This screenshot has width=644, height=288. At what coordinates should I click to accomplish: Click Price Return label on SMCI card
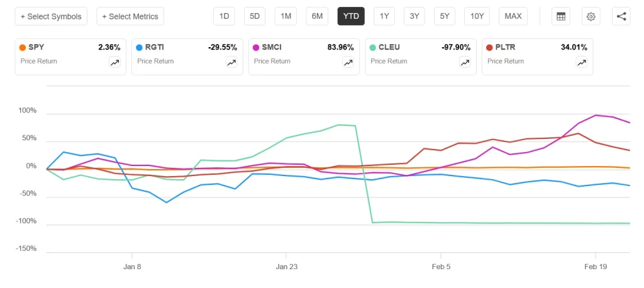pyautogui.click(x=272, y=61)
